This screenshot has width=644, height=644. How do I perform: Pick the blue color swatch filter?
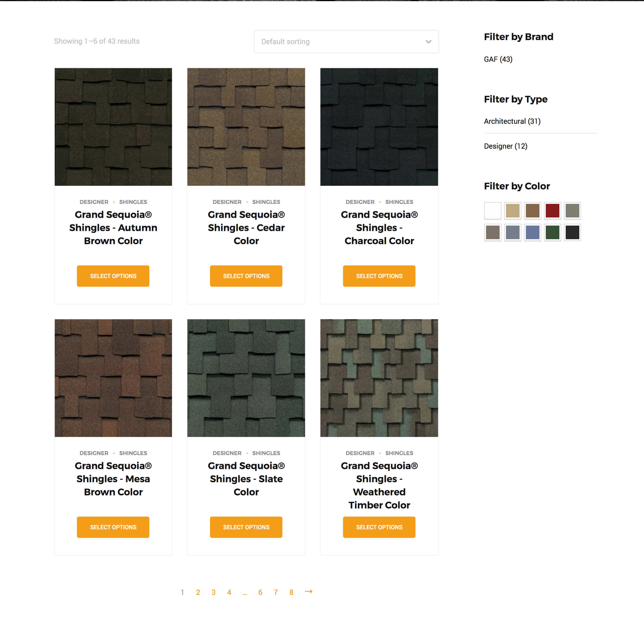(533, 232)
